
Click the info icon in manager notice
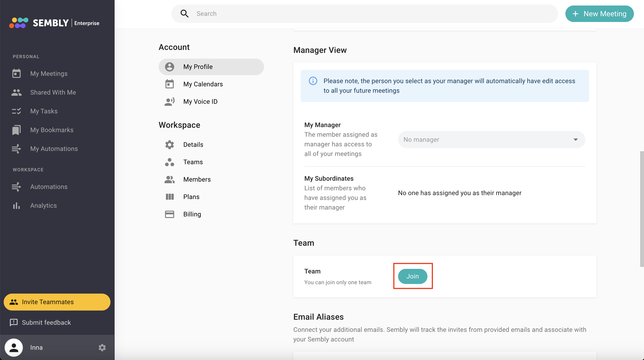(313, 81)
